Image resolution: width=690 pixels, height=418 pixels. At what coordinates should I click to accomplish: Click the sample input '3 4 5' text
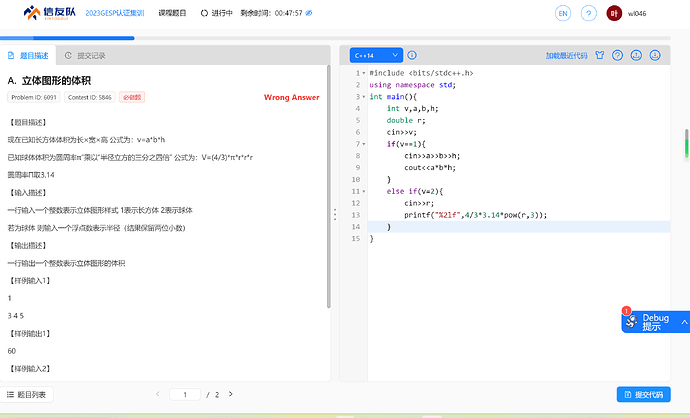15,316
